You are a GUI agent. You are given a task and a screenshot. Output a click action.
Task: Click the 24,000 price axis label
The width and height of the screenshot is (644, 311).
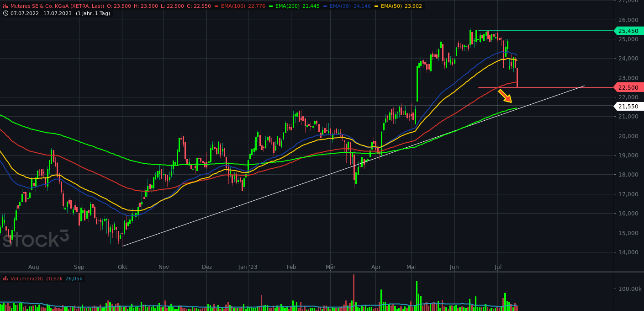(628, 59)
